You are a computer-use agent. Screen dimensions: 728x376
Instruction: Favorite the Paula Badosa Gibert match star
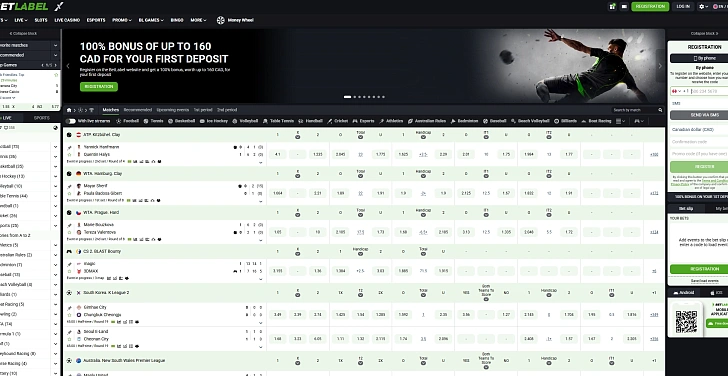pyautogui.click(x=70, y=193)
